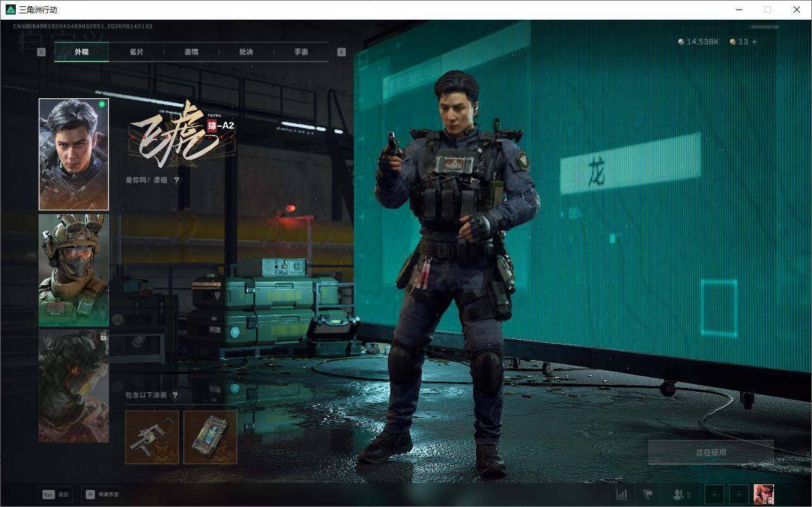Select the pistol weapon skin tile
The image size is (812, 507).
point(152,437)
